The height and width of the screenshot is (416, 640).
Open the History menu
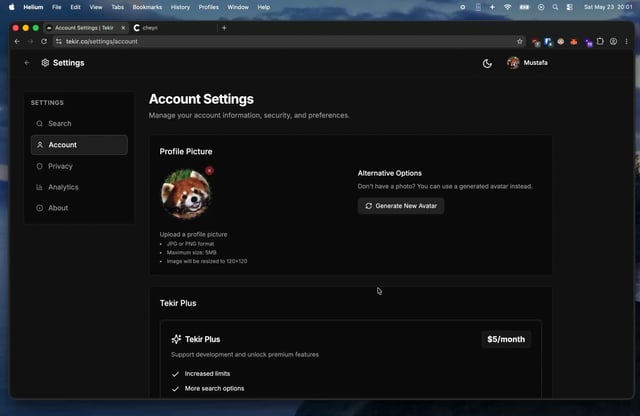(x=180, y=7)
